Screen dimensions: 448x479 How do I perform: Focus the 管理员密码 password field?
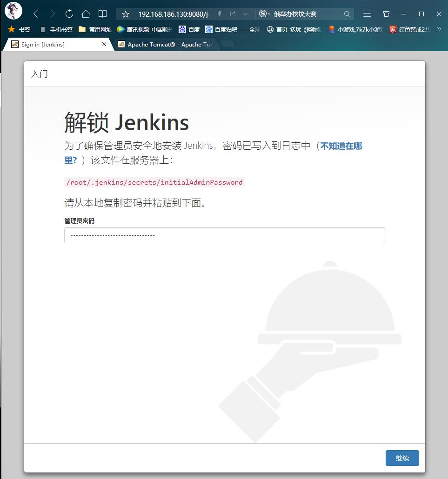coord(225,235)
